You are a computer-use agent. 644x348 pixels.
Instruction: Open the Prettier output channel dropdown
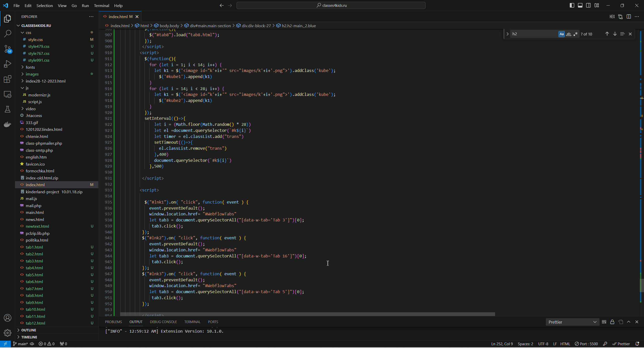[572, 322]
